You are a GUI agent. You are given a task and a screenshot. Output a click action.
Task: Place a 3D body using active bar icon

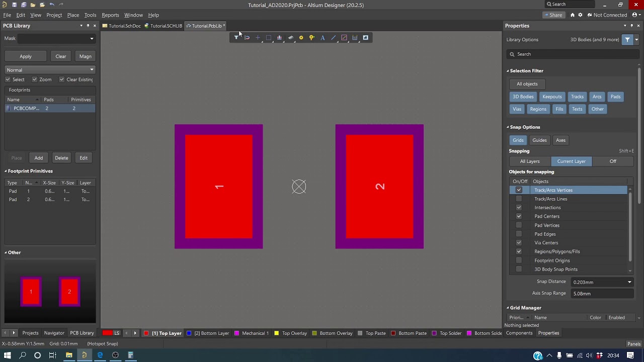pyautogui.click(x=290, y=38)
